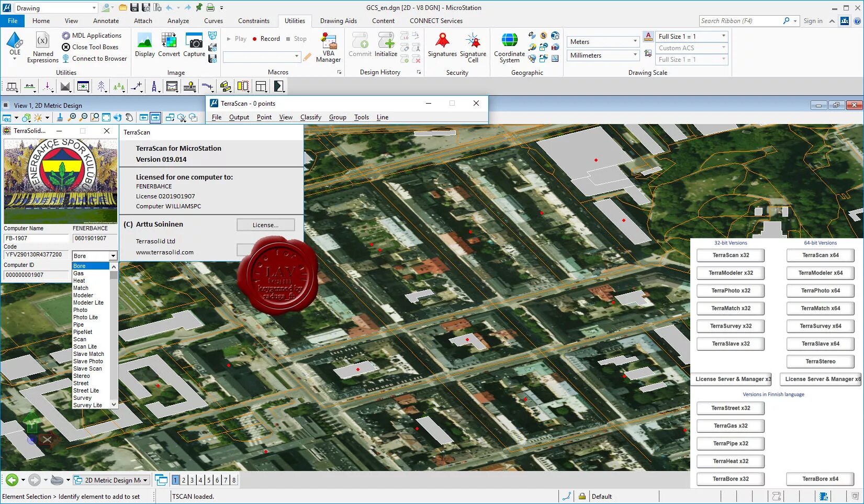This screenshot has height=504, width=864.
Task: Toggle view 5 button
Action: 209,480
